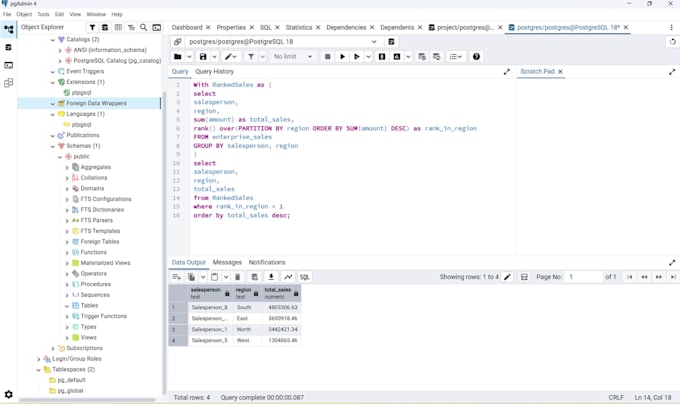Expand the Query editor panel with the arrows icon

(507, 72)
